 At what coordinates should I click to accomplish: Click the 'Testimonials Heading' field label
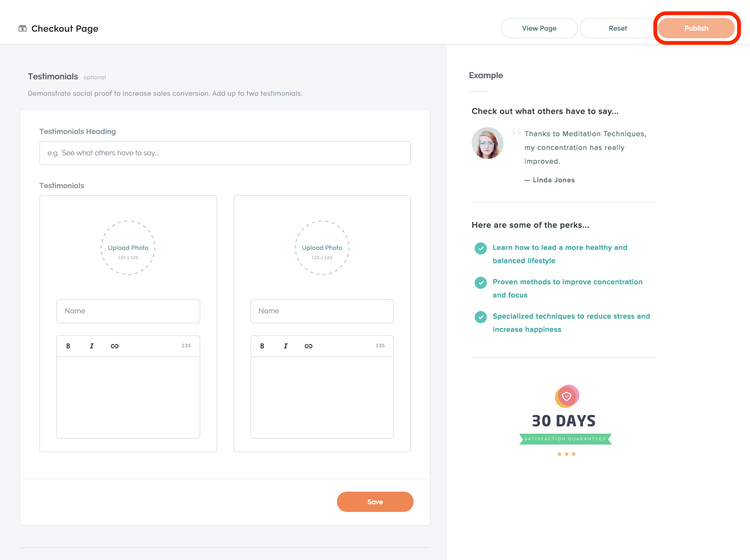78,131
